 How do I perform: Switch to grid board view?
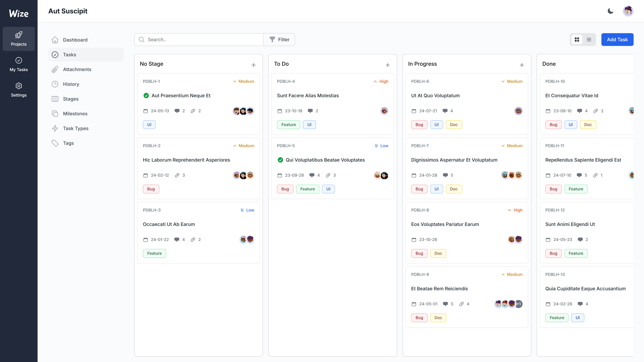(577, 40)
